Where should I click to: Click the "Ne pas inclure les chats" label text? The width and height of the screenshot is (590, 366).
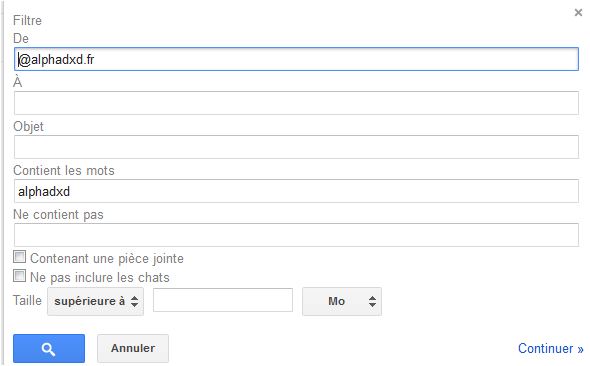[100, 278]
